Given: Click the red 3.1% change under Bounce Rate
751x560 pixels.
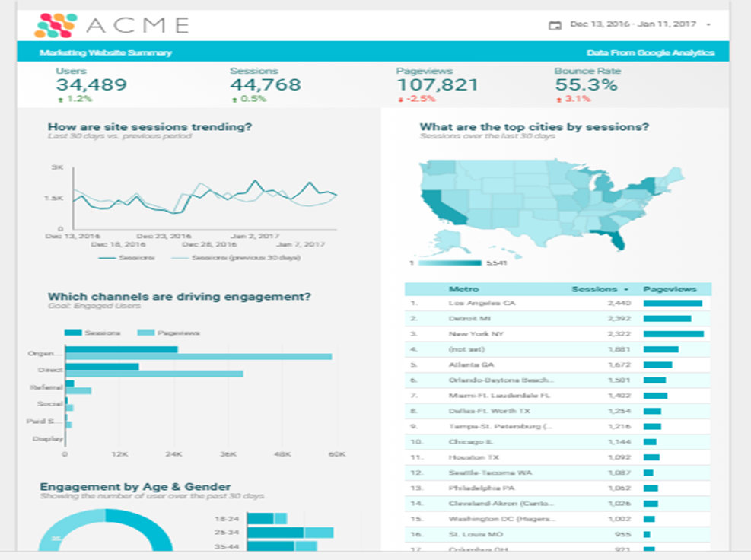Looking at the screenshot, I should [574, 99].
